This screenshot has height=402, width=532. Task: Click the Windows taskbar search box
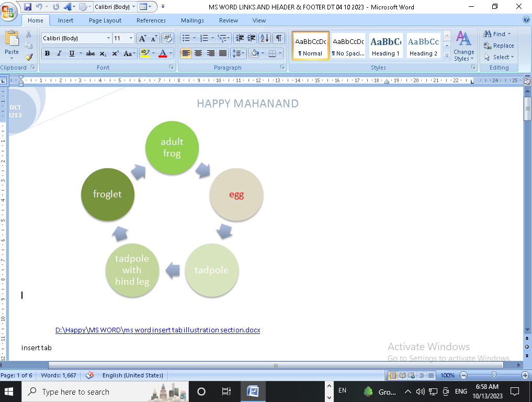pyautogui.click(x=84, y=392)
